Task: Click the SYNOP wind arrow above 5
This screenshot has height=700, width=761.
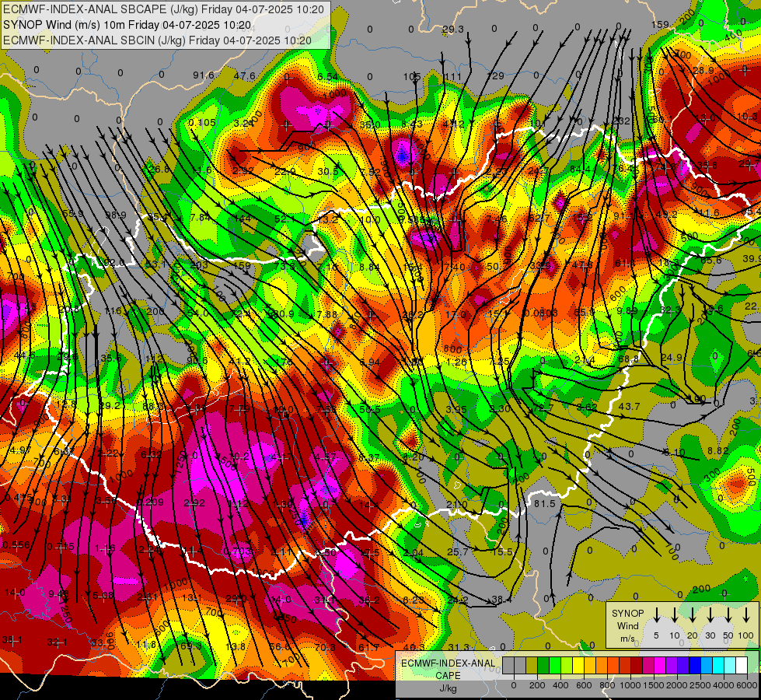Action: (x=656, y=615)
